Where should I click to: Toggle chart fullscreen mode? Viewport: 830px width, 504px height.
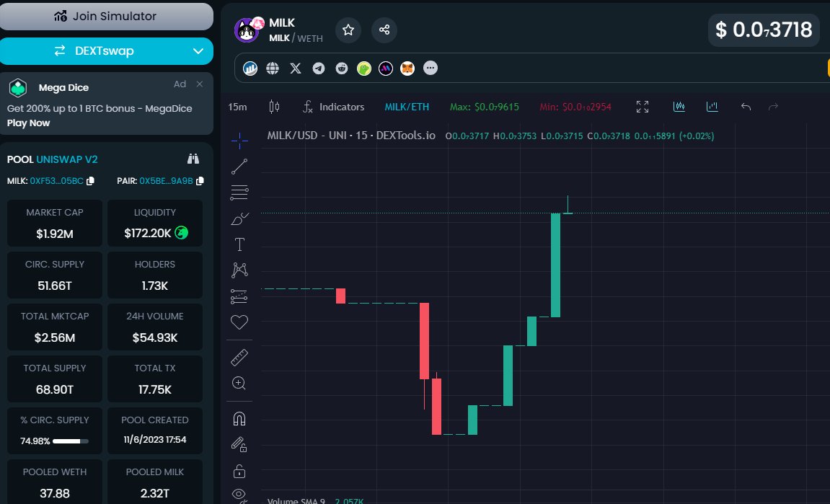click(x=642, y=107)
